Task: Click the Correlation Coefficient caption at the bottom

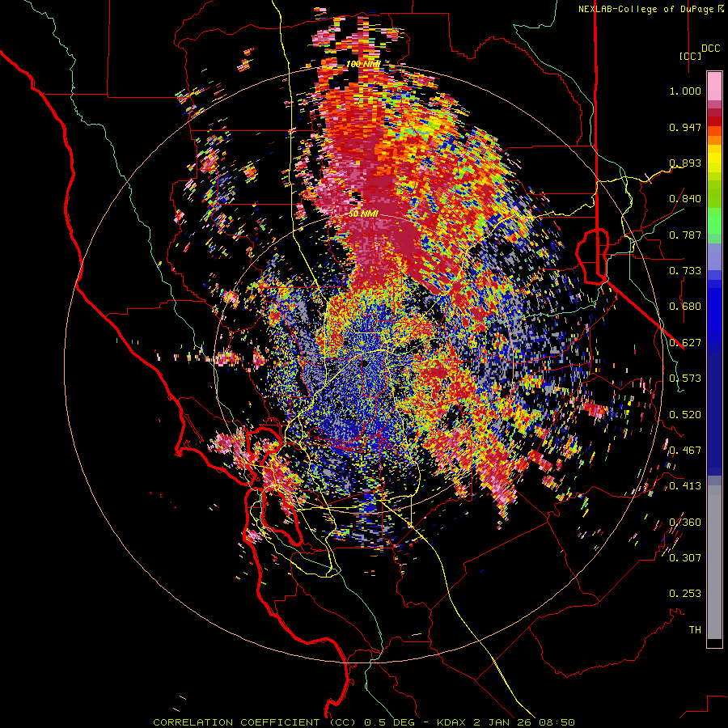Action: (x=364, y=722)
